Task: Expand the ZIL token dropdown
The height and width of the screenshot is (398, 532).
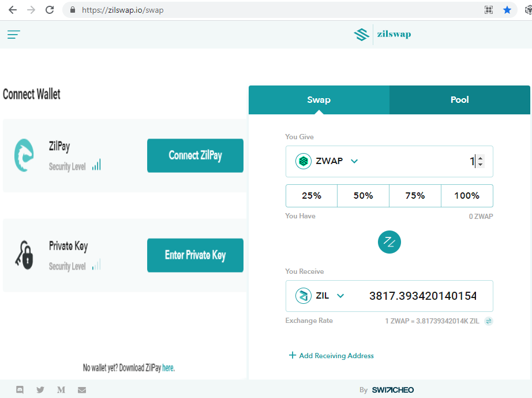Action: click(x=340, y=296)
